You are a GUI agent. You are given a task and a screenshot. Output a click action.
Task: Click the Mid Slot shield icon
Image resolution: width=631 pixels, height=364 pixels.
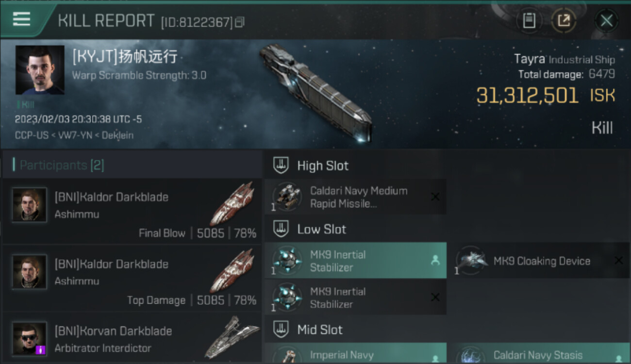point(281,330)
